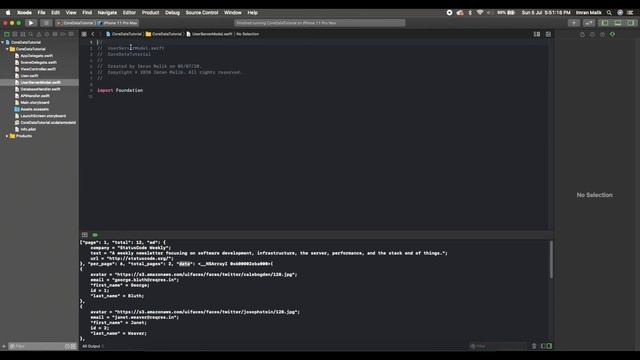
Task: Show the green Attributes inspector icon
Action: tap(612, 35)
